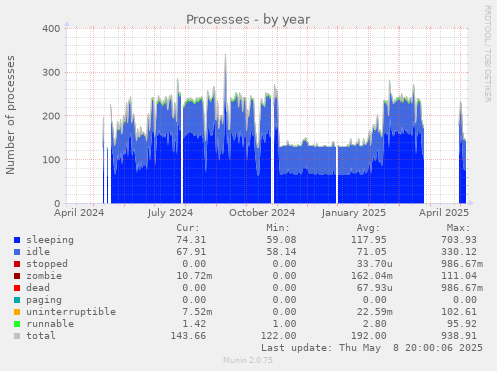Click stopped maximum value 986.67m
The height and width of the screenshot is (371, 497).
tap(462, 264)
